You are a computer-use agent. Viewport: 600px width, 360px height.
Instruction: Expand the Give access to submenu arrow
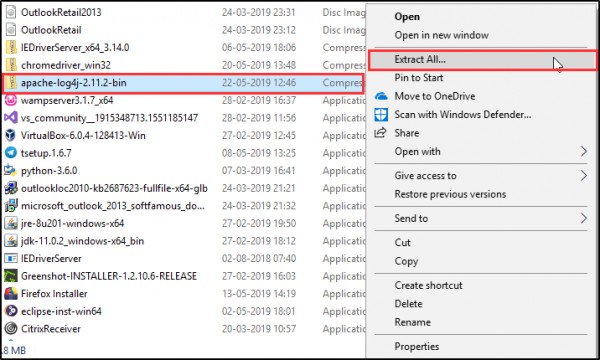click(584, 176)
